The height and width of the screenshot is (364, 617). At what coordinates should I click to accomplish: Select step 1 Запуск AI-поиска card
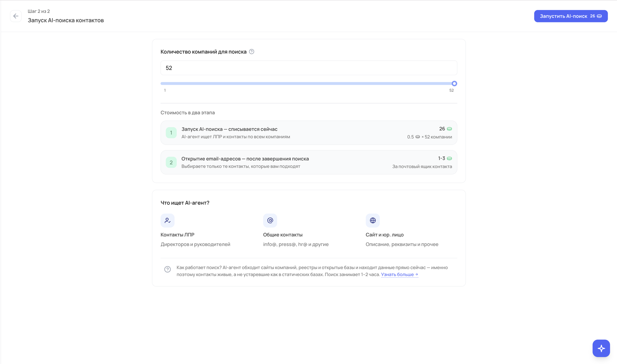point(309,133)
